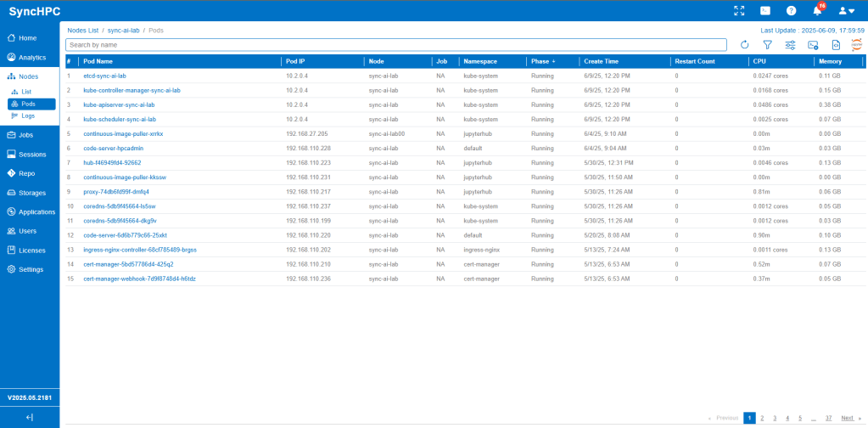This screenshot has height=428, width=868.
Task: Check the notifications bell
Action: pyautogui.click(x=817, y=11)
